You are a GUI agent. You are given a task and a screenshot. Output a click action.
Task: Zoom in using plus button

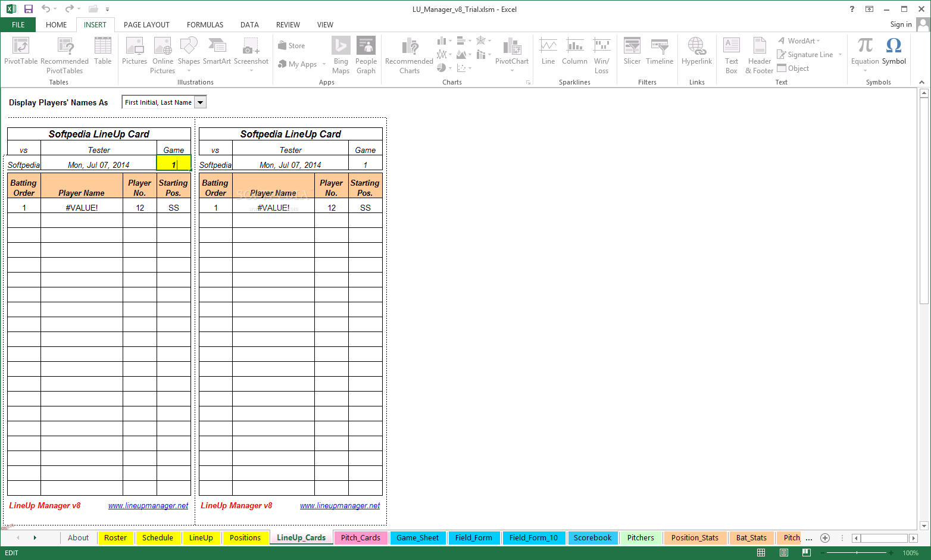coord(891,553)
